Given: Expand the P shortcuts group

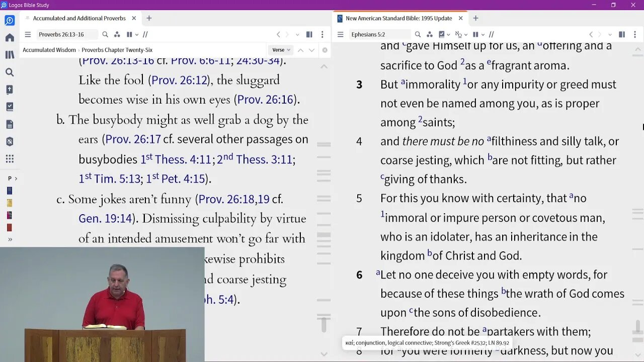Looking at the screenshot, I should (13, 178).
